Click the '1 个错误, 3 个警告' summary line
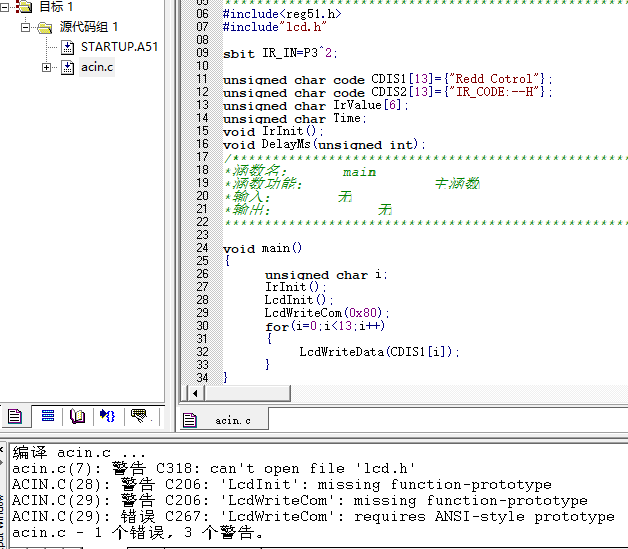Image resolution: width=628 pixels, height=549 pixels. click(x=138, y=533)
